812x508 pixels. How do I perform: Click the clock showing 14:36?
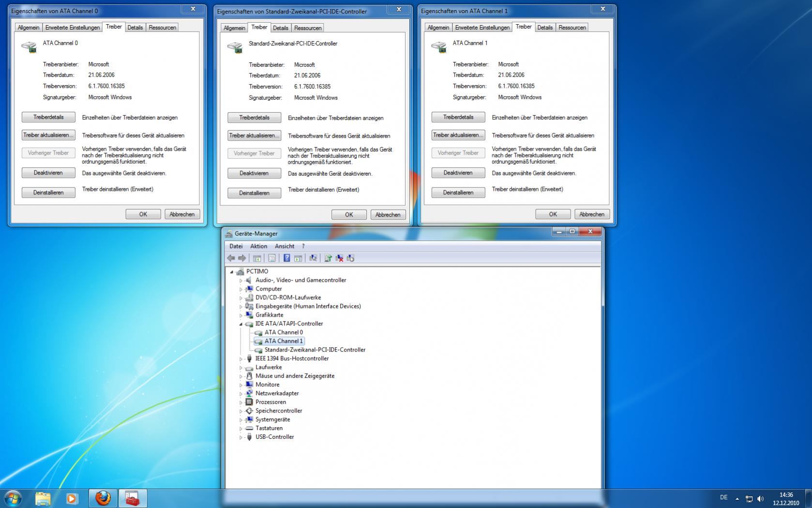786,499
